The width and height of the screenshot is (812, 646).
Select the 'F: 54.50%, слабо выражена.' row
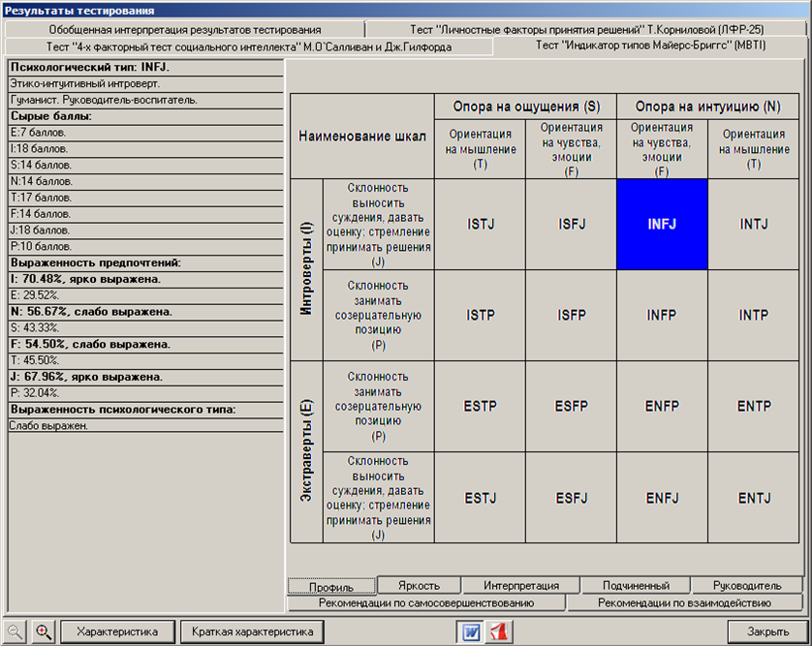point(146,345)
